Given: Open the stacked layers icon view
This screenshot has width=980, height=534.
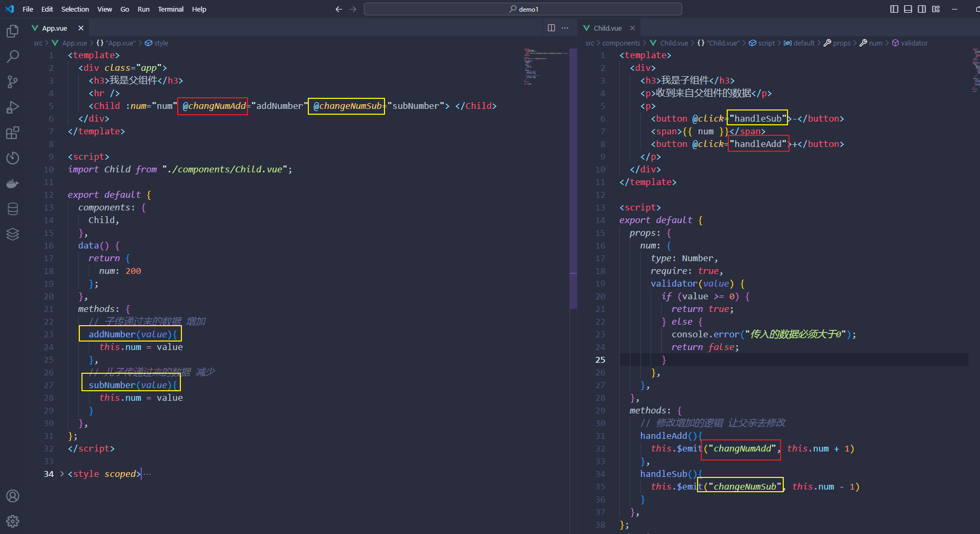Looking at the screenshot, I should (x=13, y=234).
